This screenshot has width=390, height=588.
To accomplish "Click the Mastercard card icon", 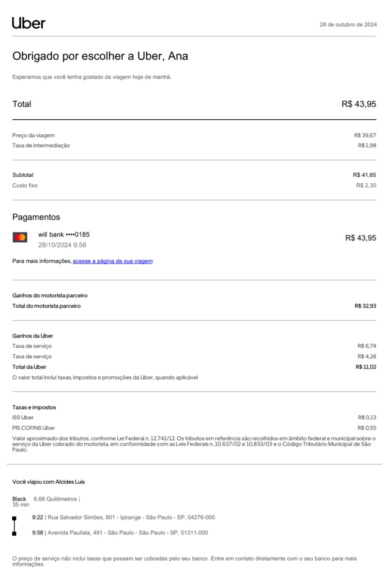I will [x=20, y=238].
